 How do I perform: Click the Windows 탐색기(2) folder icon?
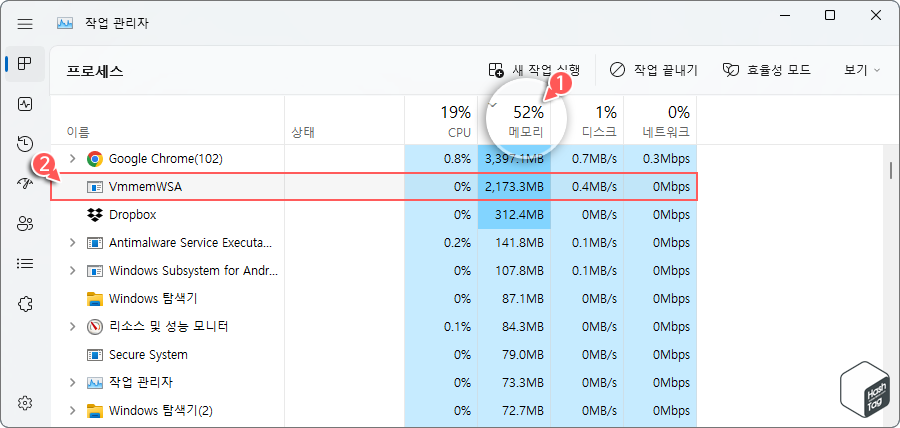click(x=95, y=411)
